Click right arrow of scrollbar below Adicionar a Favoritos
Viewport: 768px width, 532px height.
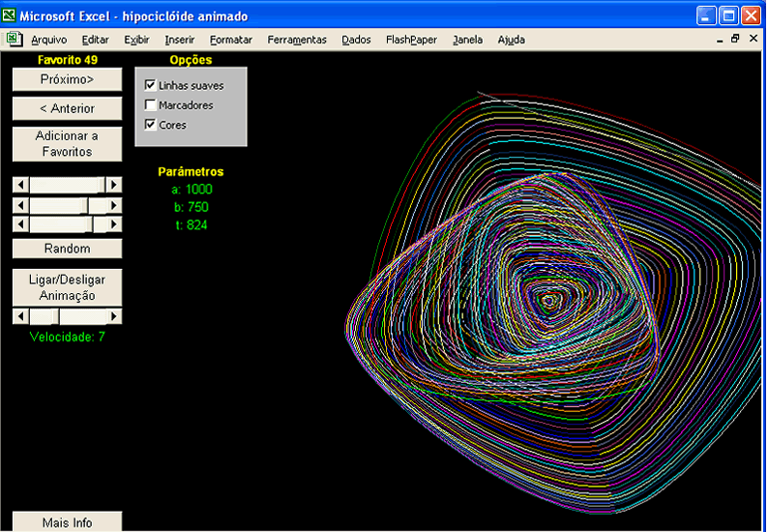[x=114, y=185]
